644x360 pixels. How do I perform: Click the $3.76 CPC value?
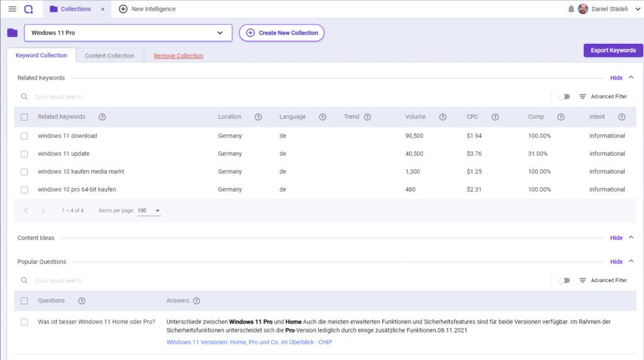coord(474,153)
